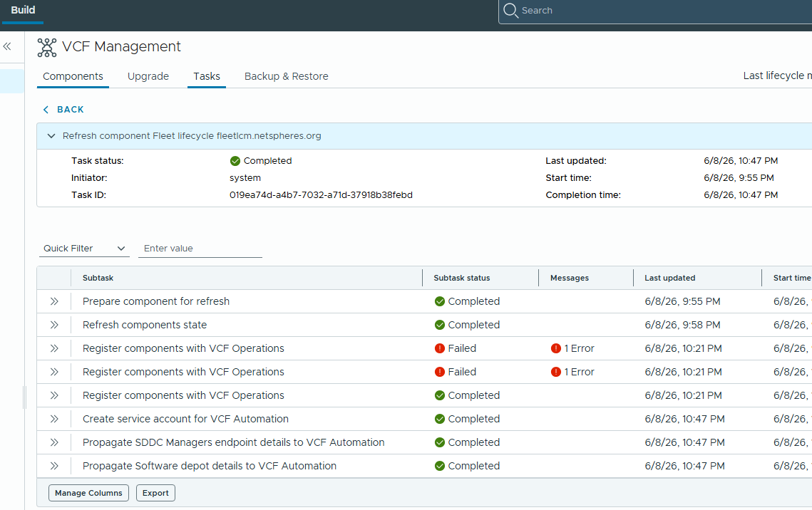Expand Refresh components state subtask
The width and height of the screenshot is (812, 510).
click(x=54, y=325)
